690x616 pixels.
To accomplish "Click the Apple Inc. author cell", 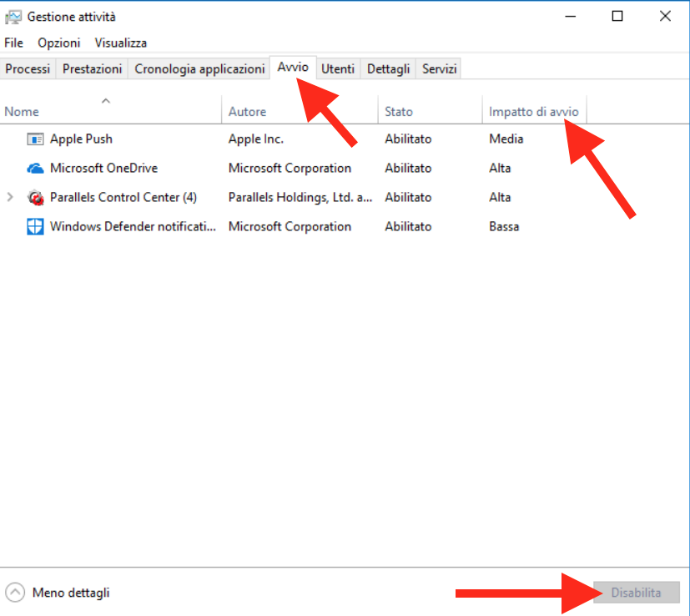I will 255,139.
